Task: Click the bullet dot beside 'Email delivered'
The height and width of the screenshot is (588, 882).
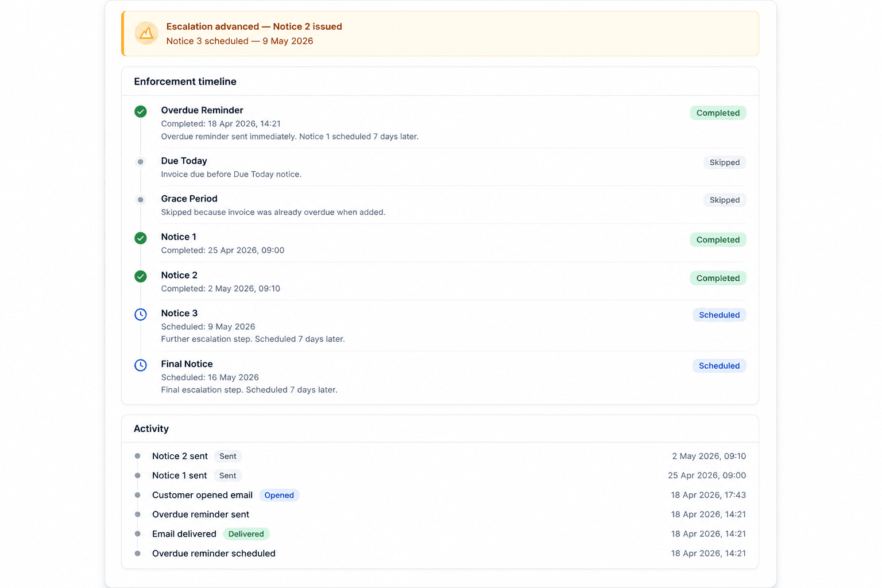Action: (137, 534)
